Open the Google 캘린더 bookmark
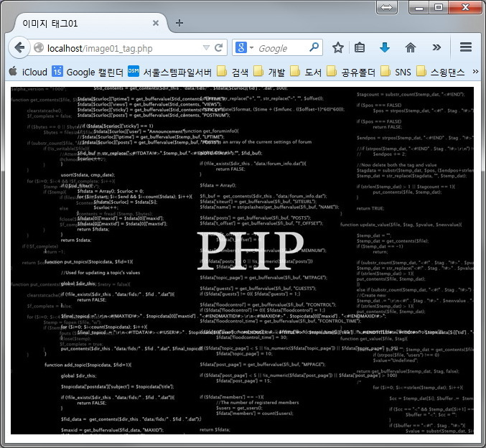 (x=88, y=72)
